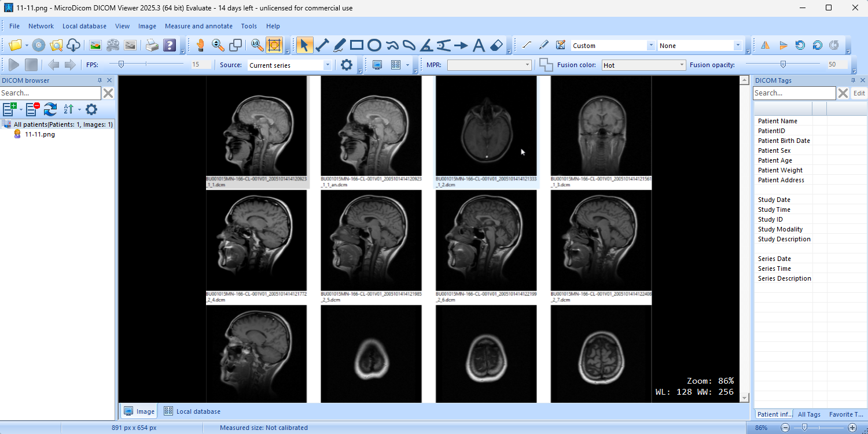Choose the Ellipse measurement tool
Image resolution: width=868 pixels, height=434 pixels.
pyautogui.click(x=374, y=45)
